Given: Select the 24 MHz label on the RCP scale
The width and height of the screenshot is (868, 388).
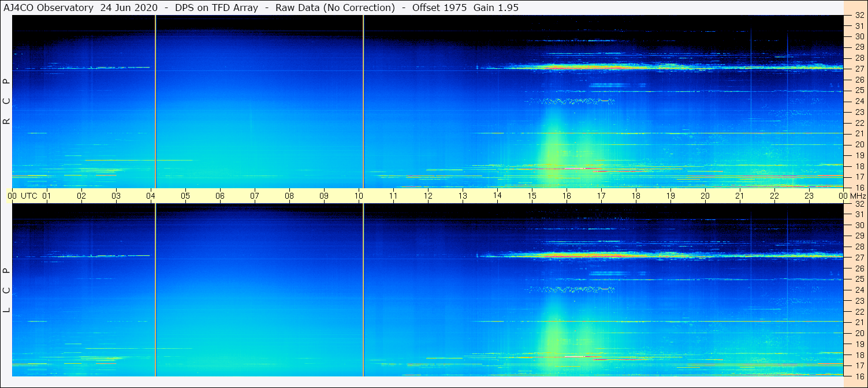Looking at the screenshot, I should pyautogui.click(x=859, y=101).
